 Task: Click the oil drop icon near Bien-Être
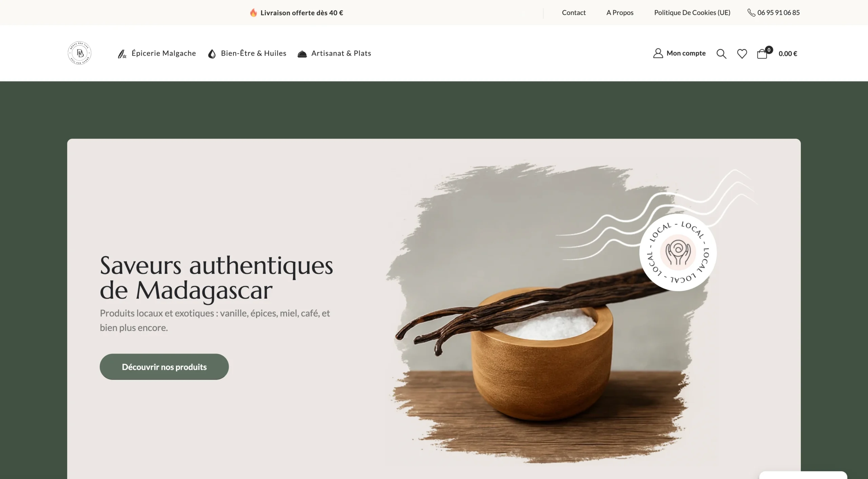[212, 54]
